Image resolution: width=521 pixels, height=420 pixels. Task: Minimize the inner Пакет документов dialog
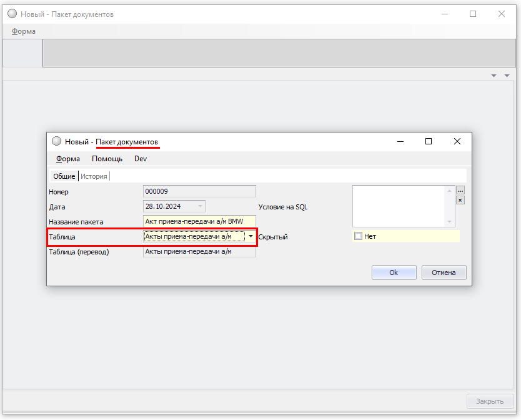coord(400,141)
